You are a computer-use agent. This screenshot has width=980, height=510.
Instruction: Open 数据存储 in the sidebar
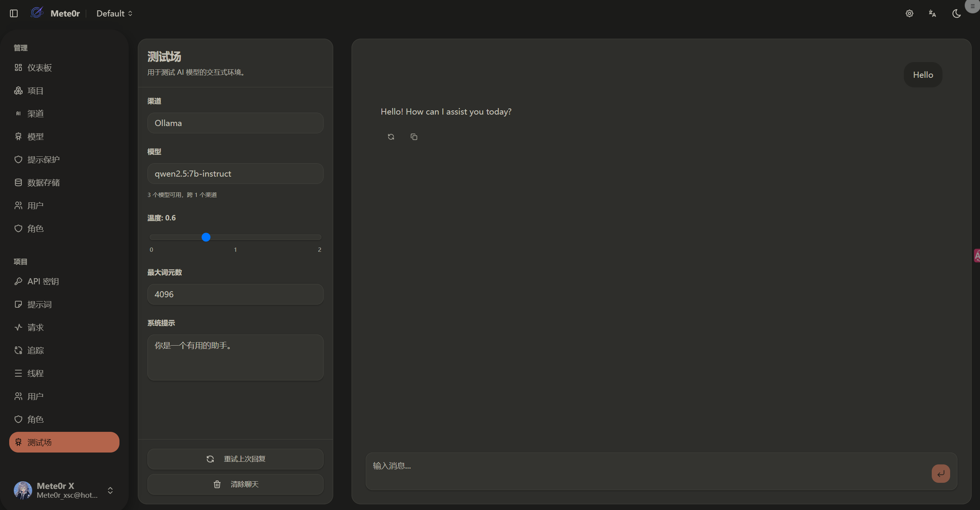[64, 183]
